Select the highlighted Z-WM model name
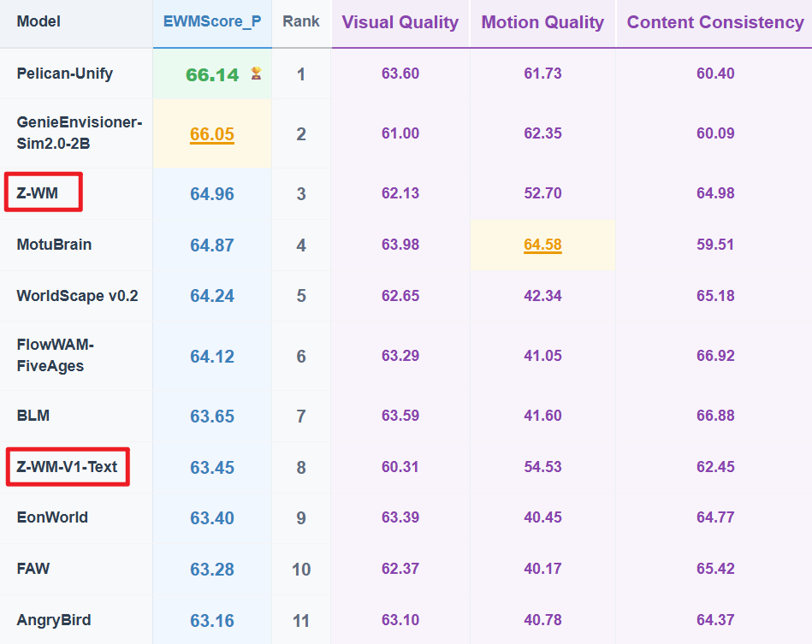This screenshot has width=812, height=644. click(38, 193)
